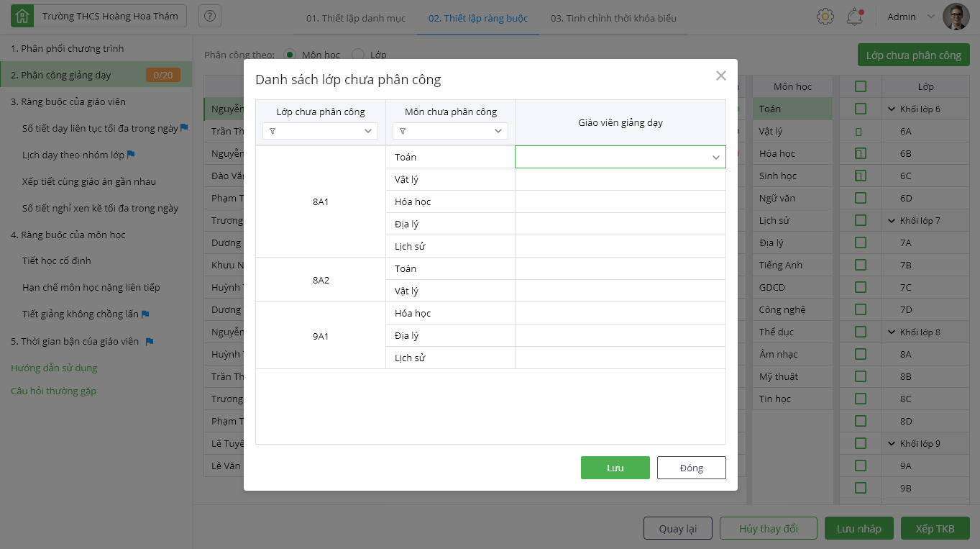Select the Lớp radio button
The height and width of the screenshot is (549, 980).
357,55
